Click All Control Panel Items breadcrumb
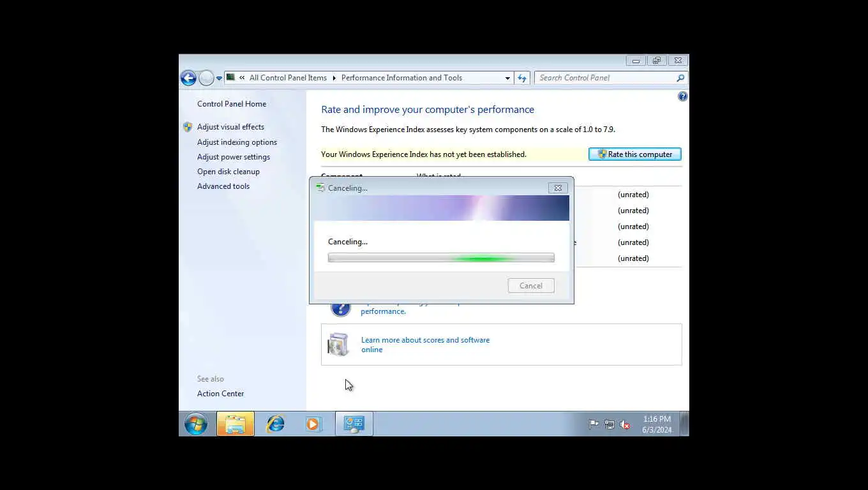 pos(288,78)
